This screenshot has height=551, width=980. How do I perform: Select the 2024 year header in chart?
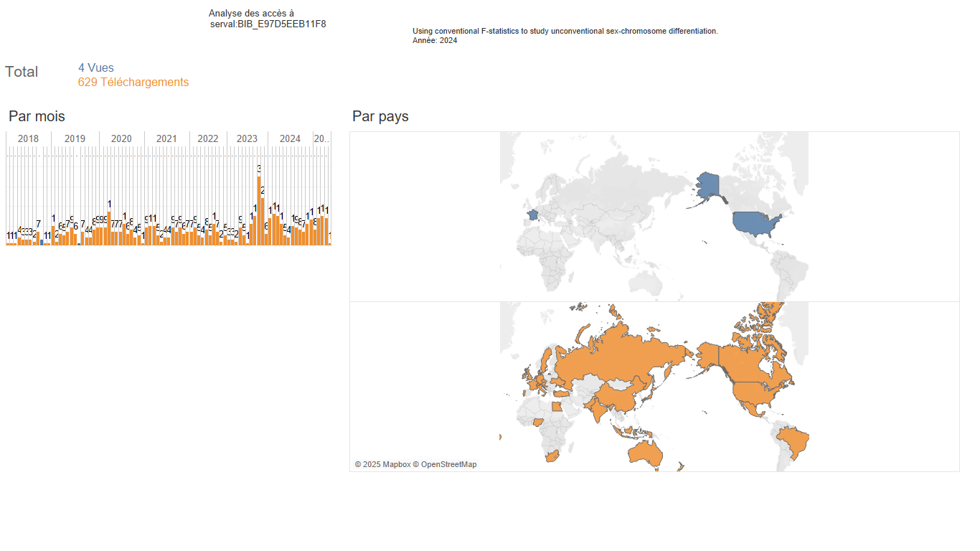(290, 138)
